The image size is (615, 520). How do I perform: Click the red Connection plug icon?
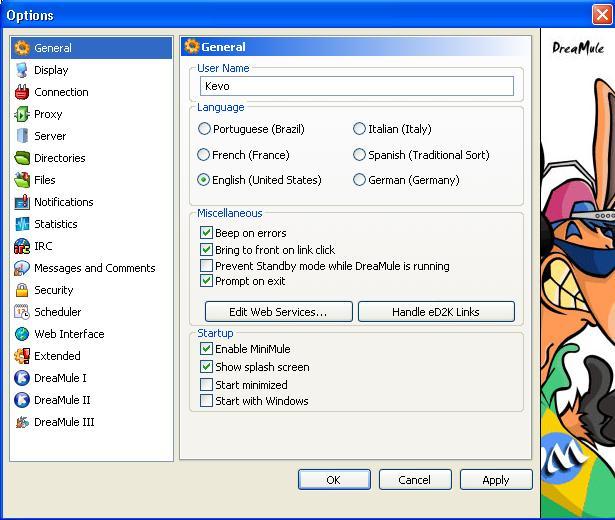tap(22, 92)
